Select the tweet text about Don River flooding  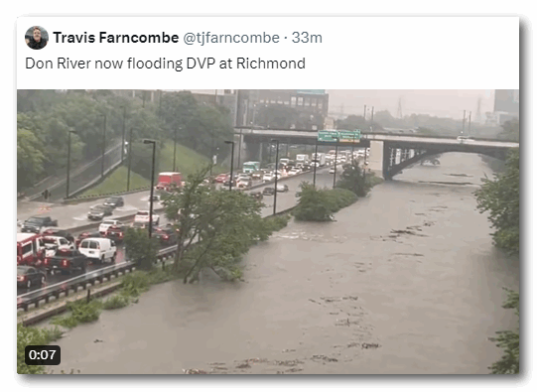pyautogui.click(x=165, y=64)
